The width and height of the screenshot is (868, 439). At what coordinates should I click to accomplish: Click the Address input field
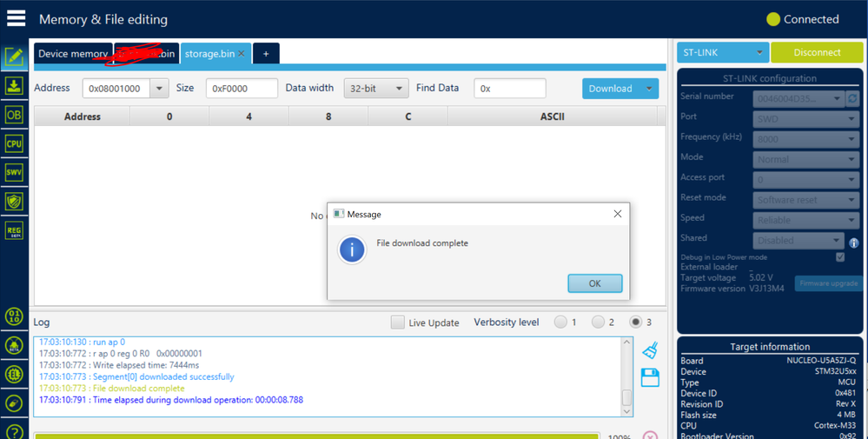pos(116,88)
